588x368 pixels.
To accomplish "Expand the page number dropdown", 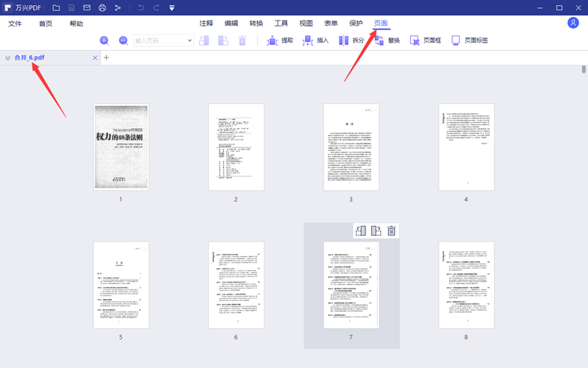I will tap(190, 41).
